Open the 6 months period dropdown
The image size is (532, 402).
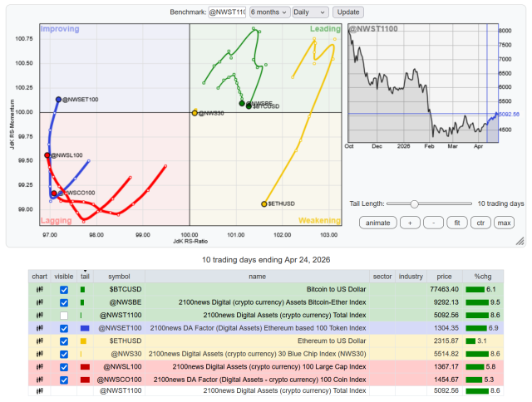(268, 12)
